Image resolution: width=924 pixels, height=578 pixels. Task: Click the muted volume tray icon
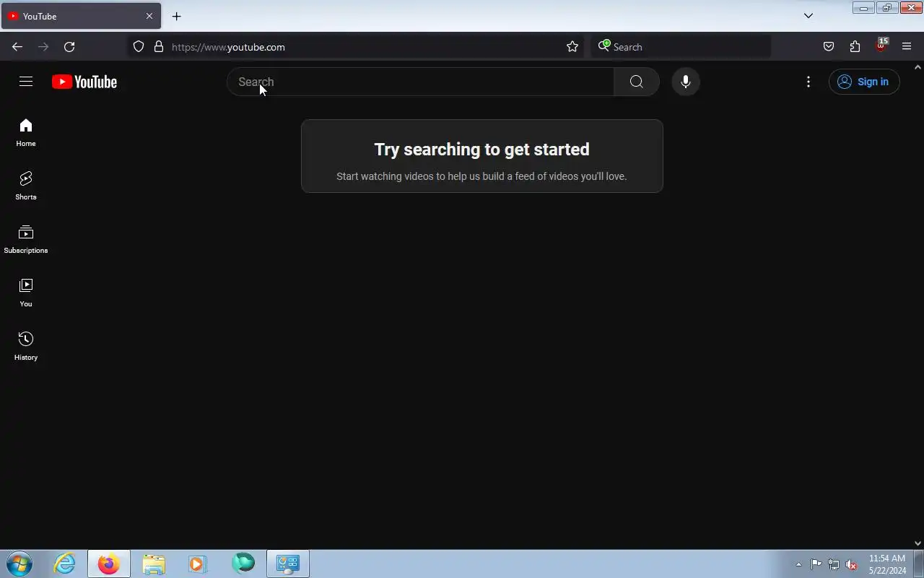pos(852,565)
